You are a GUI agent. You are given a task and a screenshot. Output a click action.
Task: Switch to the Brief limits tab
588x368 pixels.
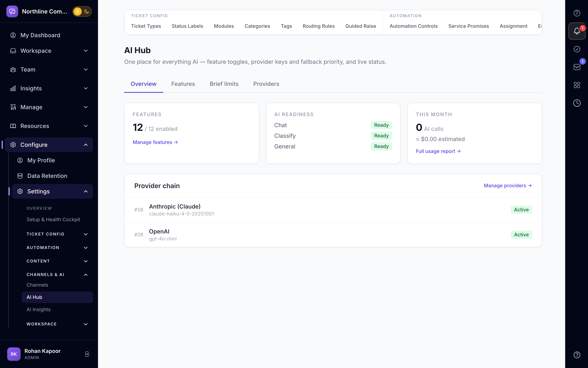(224, 84)
